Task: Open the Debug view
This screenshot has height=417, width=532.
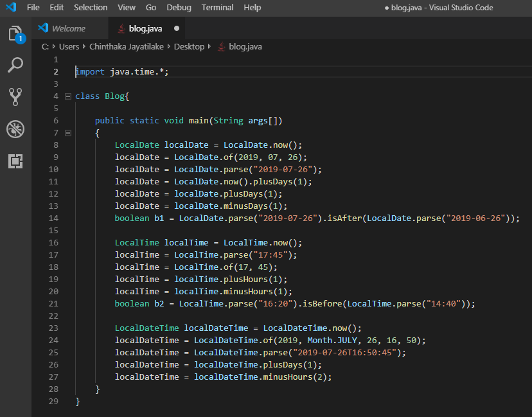Action: coord(15,129)
